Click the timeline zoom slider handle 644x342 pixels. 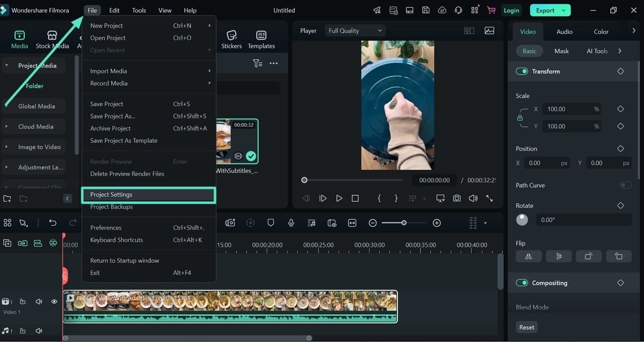point(404,223)
